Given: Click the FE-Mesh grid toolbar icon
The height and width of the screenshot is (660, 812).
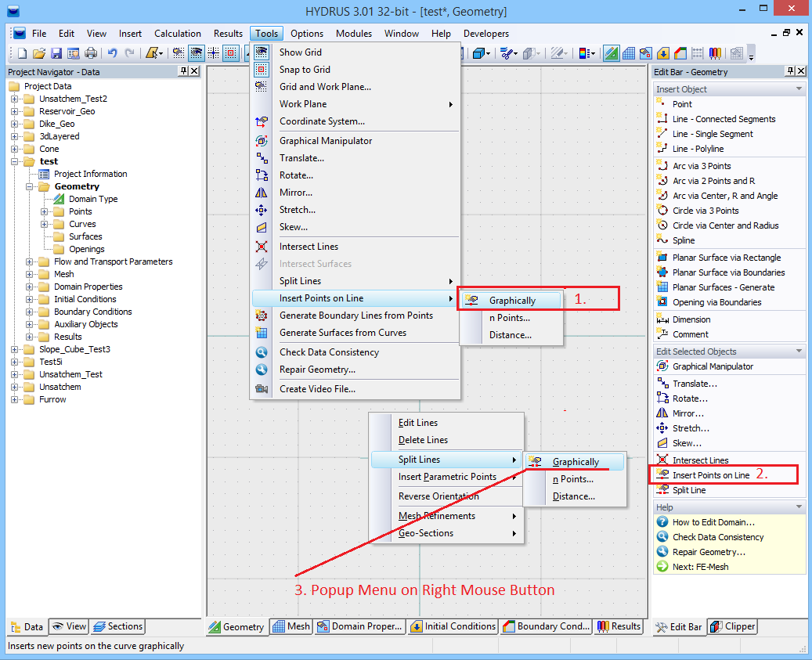Looking at the screenshot, I should coord(629,52).
